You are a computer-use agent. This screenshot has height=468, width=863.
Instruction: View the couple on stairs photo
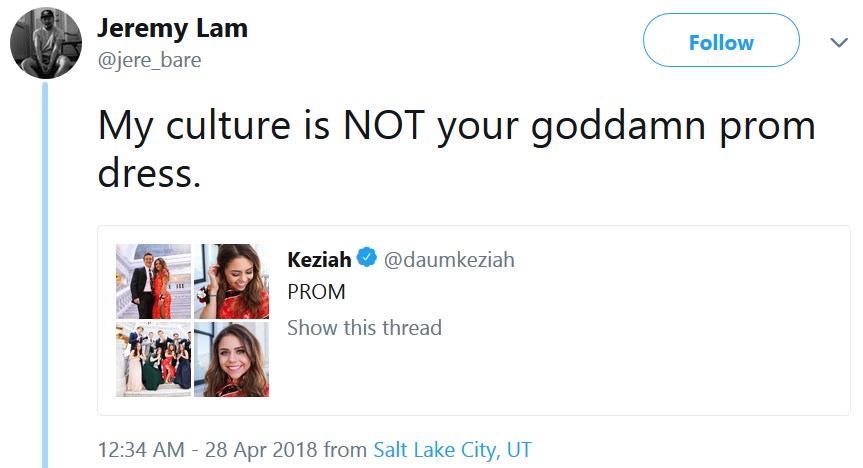click(x=154, y=281)
